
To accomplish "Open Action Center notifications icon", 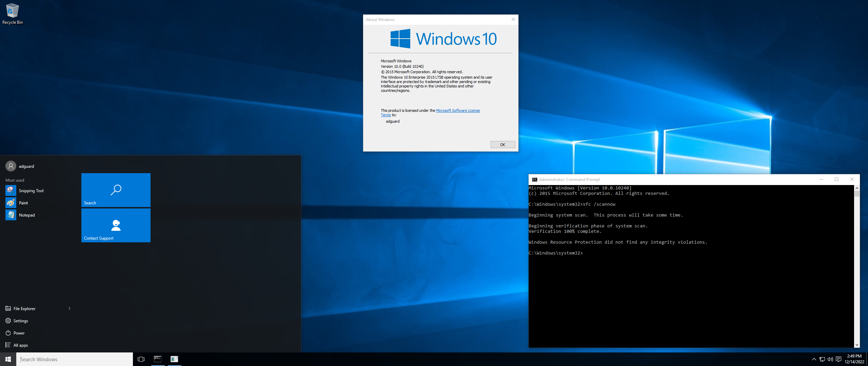I will 839,359.
